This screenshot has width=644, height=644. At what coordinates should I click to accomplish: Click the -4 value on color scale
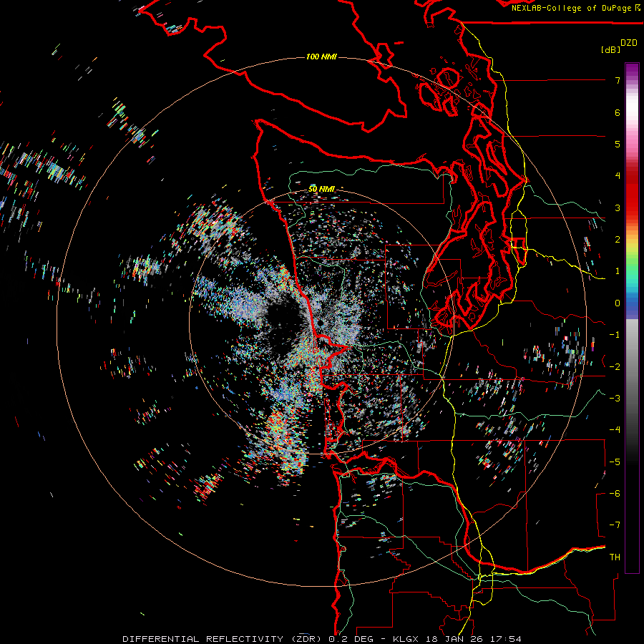click(x=615, y=430)
